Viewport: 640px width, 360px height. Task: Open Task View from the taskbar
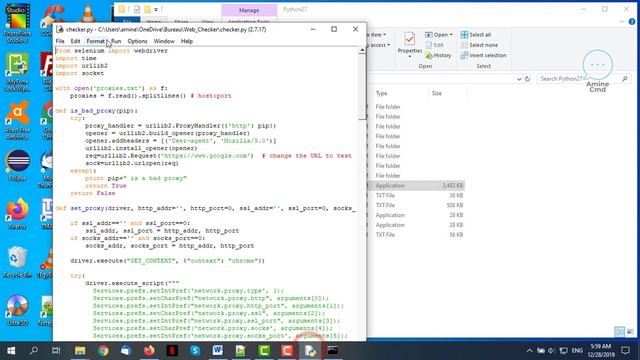(56, 351)
